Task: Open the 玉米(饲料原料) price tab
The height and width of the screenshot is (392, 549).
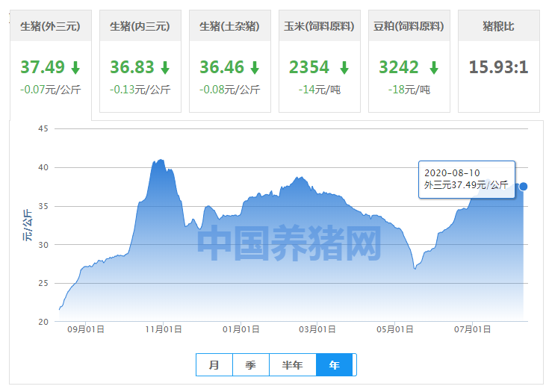Action: coord(320,61)
